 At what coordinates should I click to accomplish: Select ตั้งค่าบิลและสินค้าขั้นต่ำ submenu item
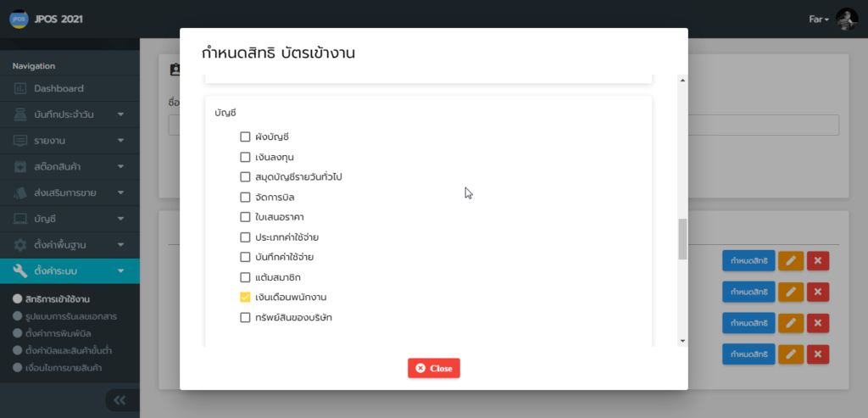coord(70,351)
